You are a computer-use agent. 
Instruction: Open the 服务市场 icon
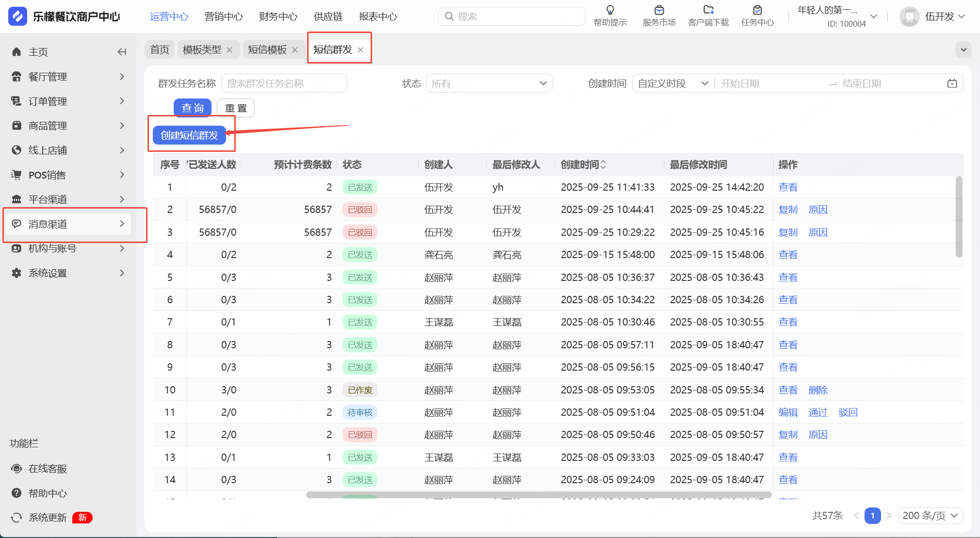pyautogui.click(x=659, y=10)
